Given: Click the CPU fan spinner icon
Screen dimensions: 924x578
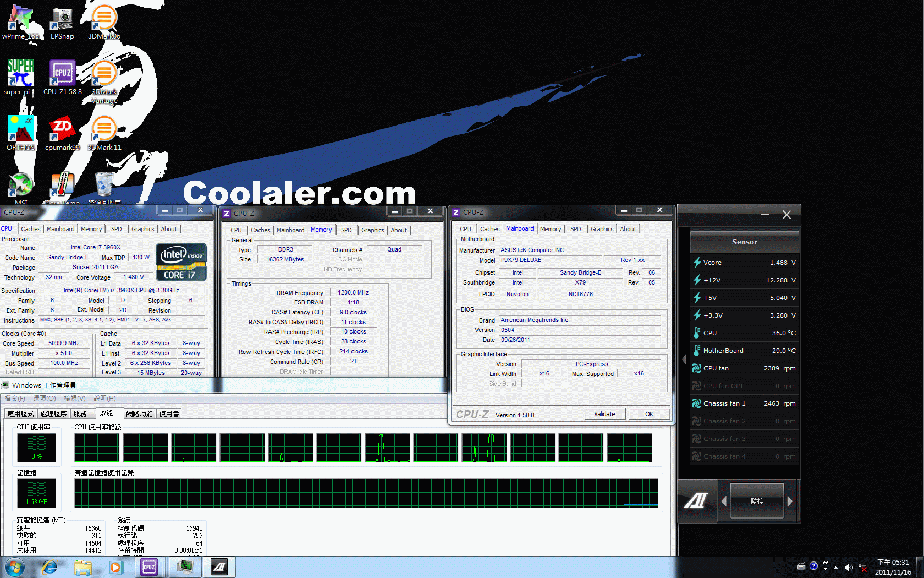Looking at the screenshot, I should click(697, 368).
